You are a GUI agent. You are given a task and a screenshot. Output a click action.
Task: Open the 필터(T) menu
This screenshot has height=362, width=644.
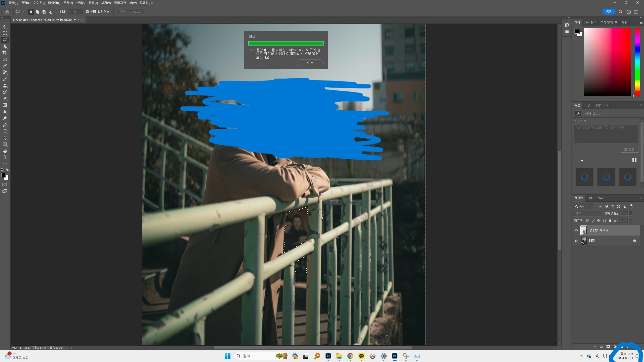click(93, 3)
